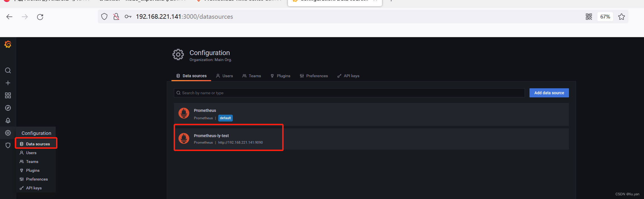This screenshot has height=199, width=644.
Task: Click the plus Create icon in sidebar
Action: (8, 83)
